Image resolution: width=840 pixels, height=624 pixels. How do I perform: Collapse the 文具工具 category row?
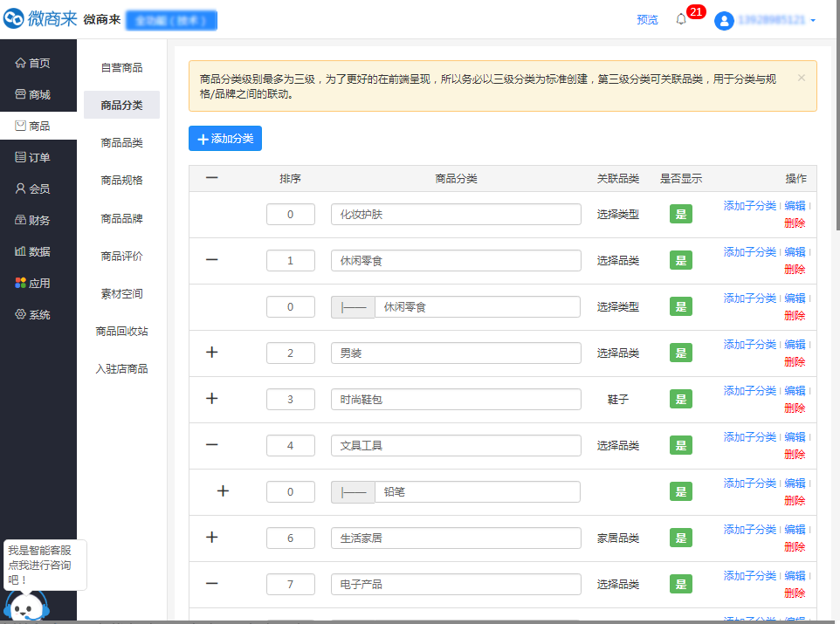click(x=211, y=445)
